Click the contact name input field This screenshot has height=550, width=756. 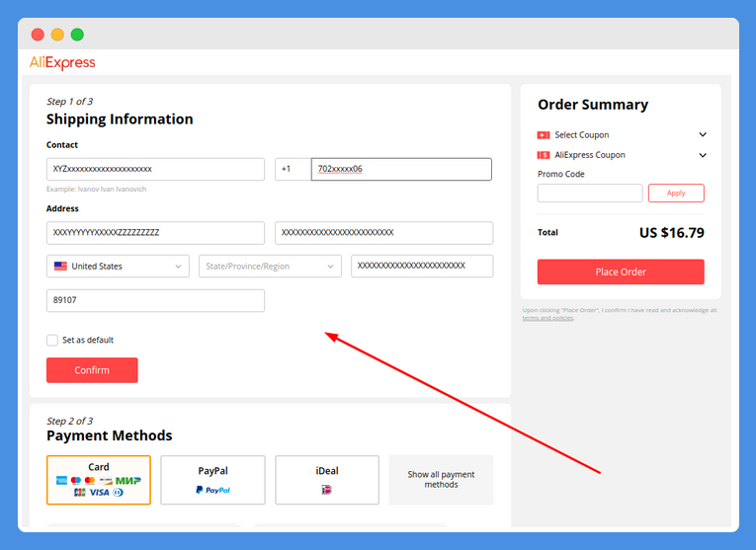click(155, 170)
